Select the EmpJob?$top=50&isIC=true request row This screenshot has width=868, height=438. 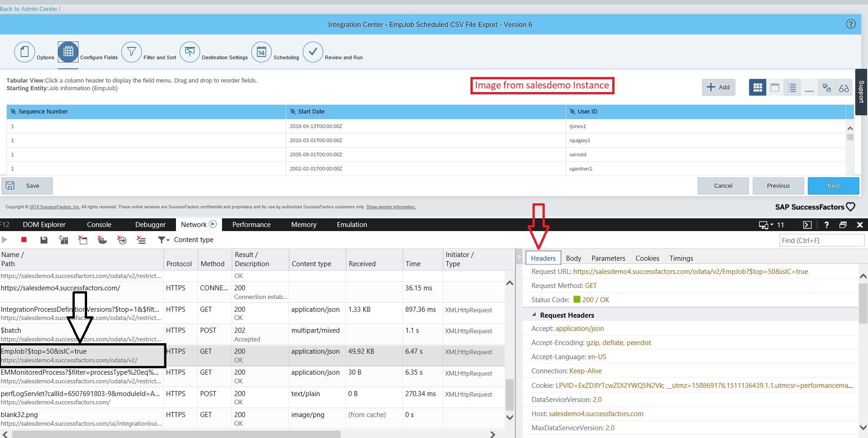[x=252, y=356]
